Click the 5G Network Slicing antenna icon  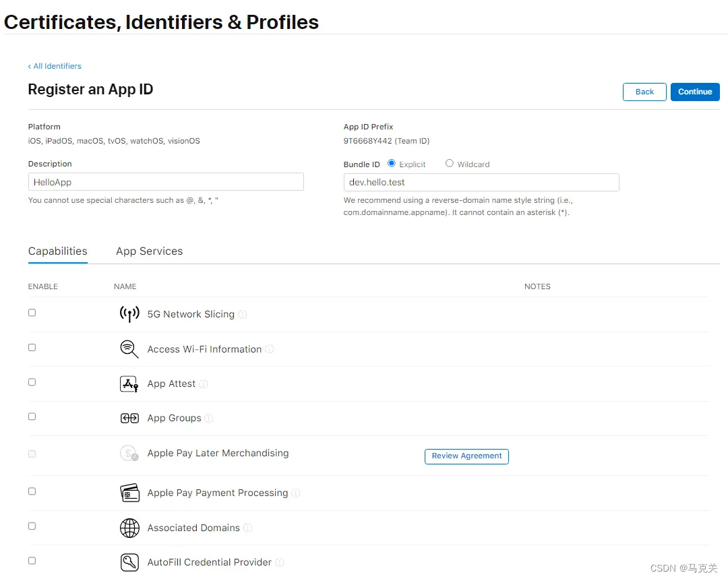129,314
